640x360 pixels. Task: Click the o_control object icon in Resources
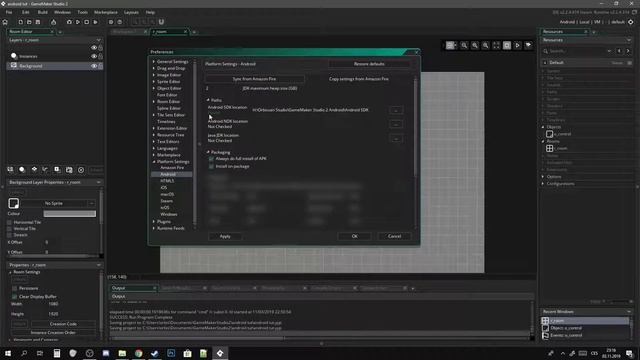pos(549,134)
